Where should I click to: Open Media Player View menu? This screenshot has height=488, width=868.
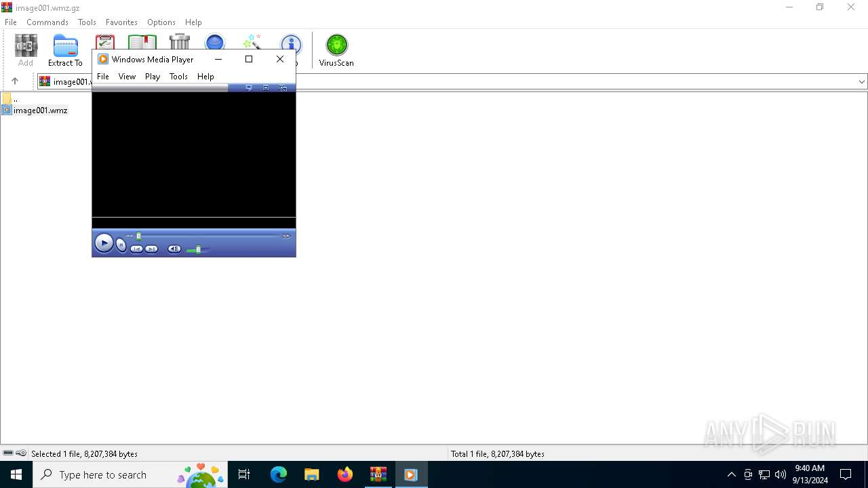point(127,77)
